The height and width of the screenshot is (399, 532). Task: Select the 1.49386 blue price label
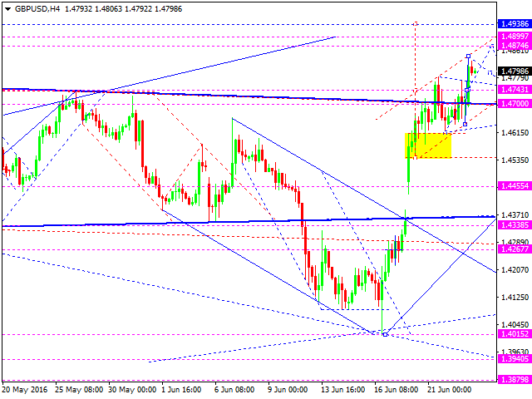coord(515,24)
